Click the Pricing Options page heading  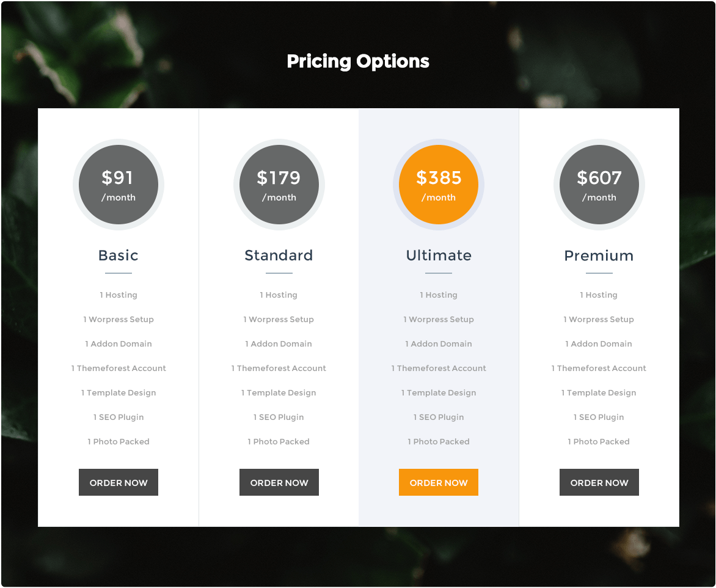pos(358,61)
